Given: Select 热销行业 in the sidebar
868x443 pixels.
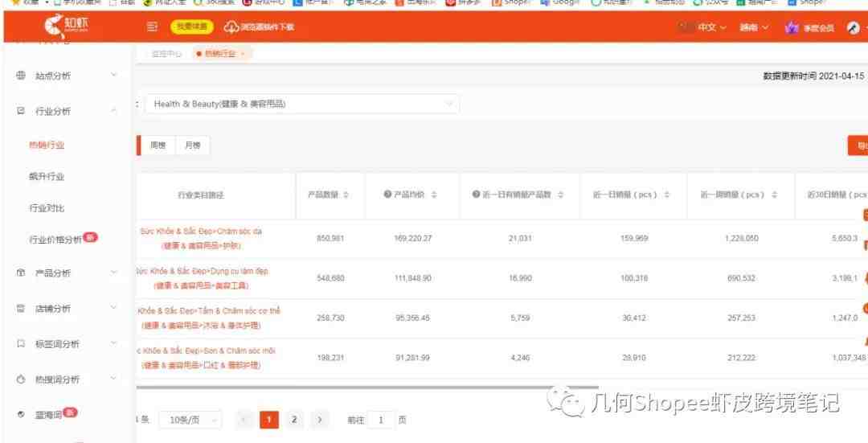Looking at the screenshot, I should (47, 145).
